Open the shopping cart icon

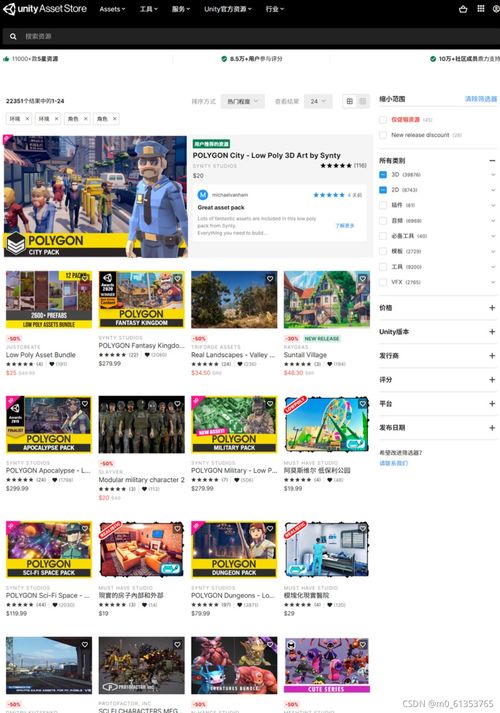[463, 9]
